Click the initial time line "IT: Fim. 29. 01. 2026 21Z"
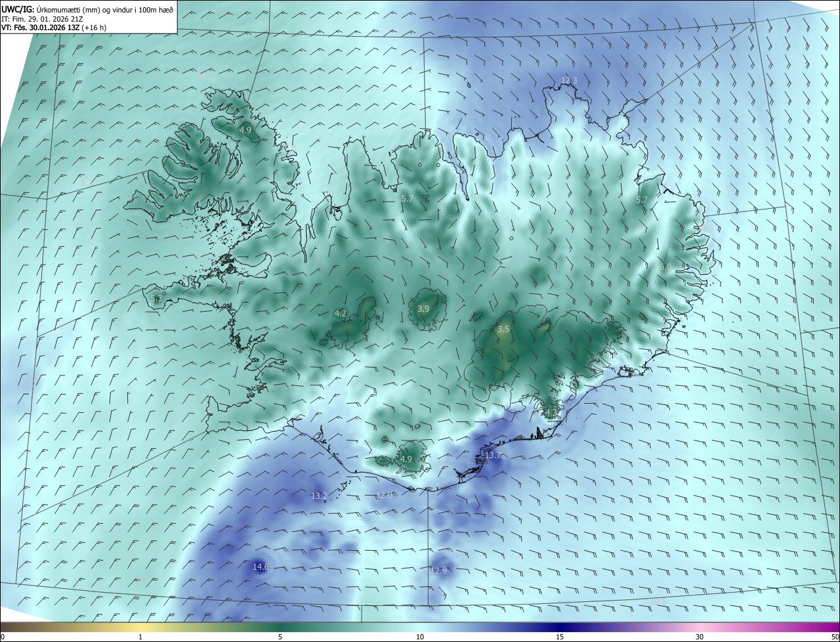This screenshot has width=840, height=642. click(43, 19)
